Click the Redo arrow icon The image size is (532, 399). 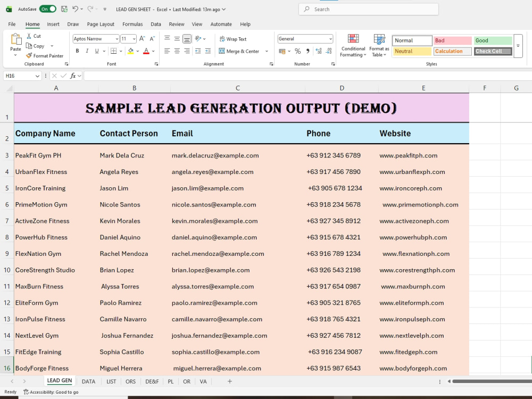point(90,9)
